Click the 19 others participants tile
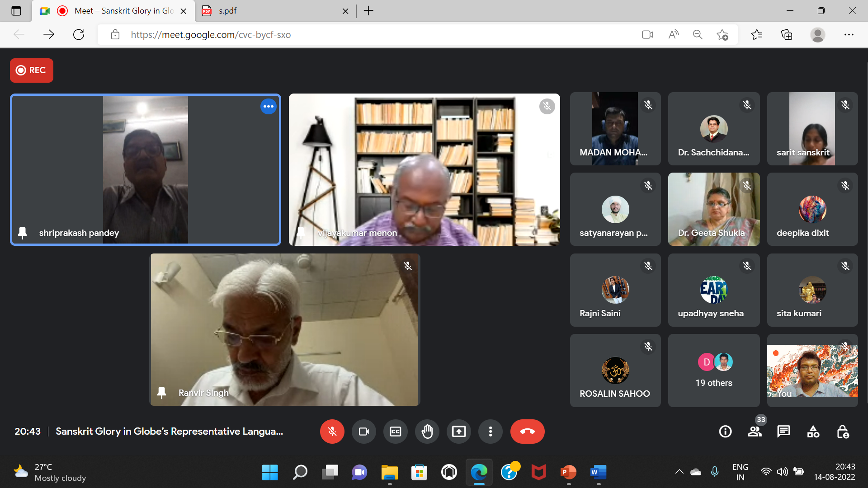Image resolution: width=868 pixels, height=488 pixels. [x=713, y=371]
